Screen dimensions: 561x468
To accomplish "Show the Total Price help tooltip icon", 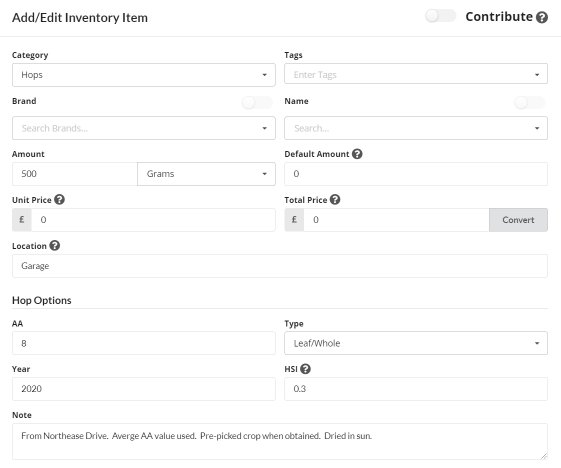I will (x=335, y=200).
